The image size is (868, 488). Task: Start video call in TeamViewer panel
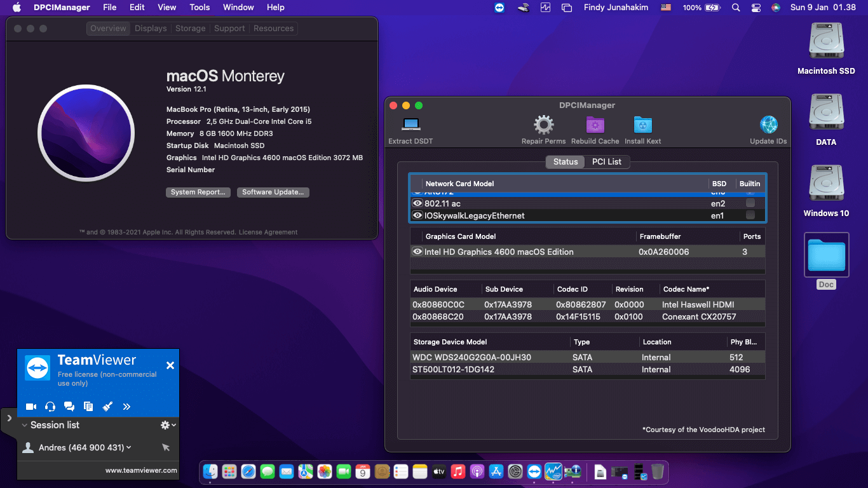[x=31, y=407]
